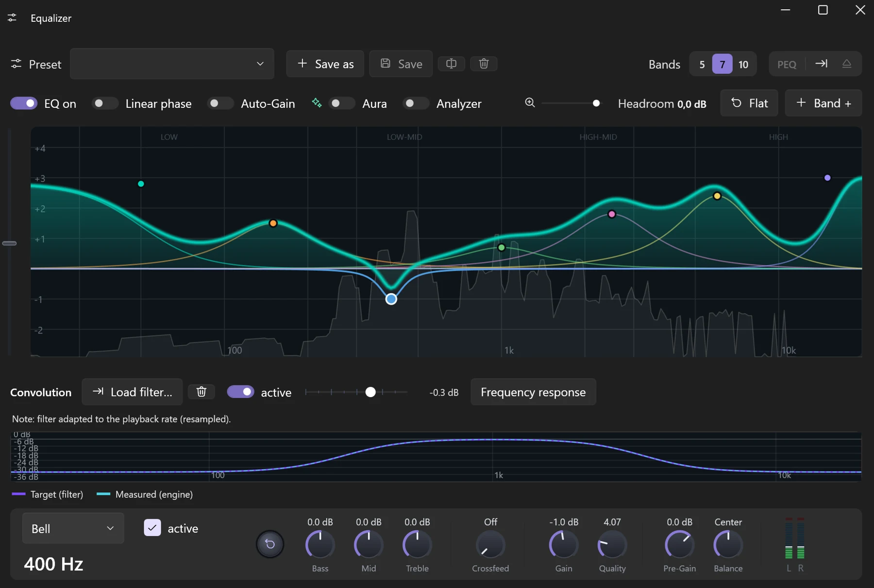Viewport: 874px width, 588px height.
Task: Select the green band node near 1k
Action: 502,248
